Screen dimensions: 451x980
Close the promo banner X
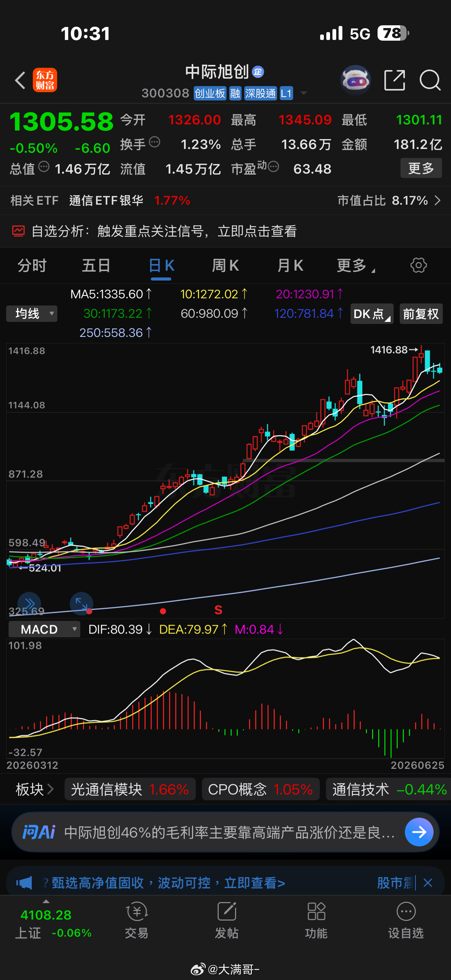pos(428,883)
